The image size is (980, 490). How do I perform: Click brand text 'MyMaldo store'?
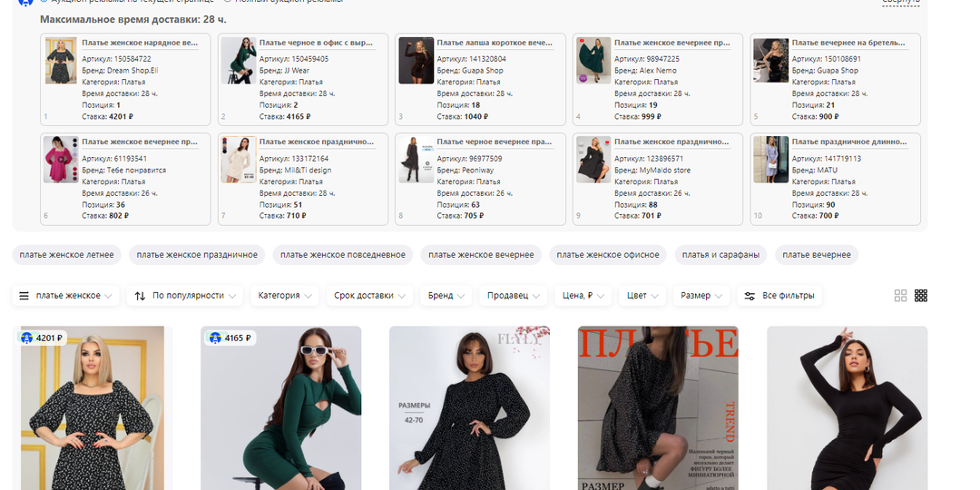665,170
